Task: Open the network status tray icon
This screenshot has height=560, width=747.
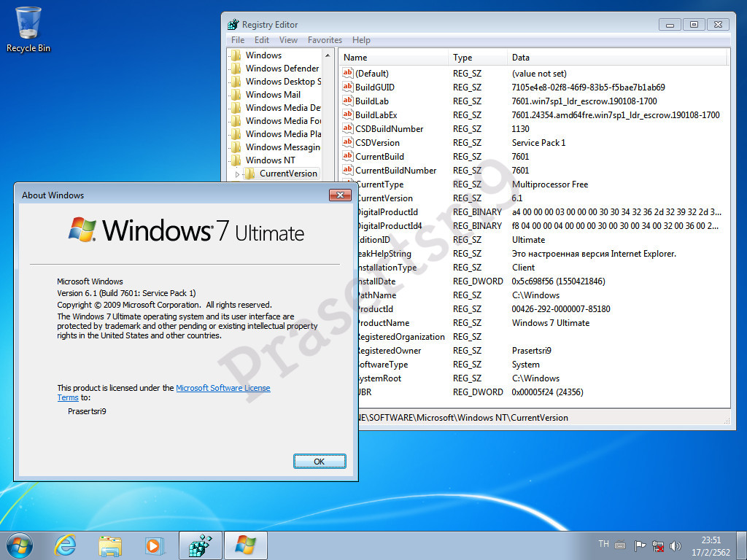Action: coord(658,545)
